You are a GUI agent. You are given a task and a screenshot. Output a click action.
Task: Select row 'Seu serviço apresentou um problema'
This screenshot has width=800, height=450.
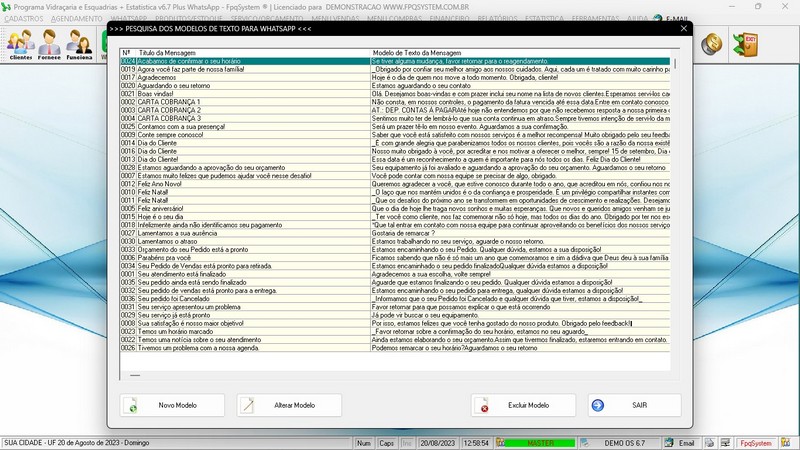[x=395, y=307]
